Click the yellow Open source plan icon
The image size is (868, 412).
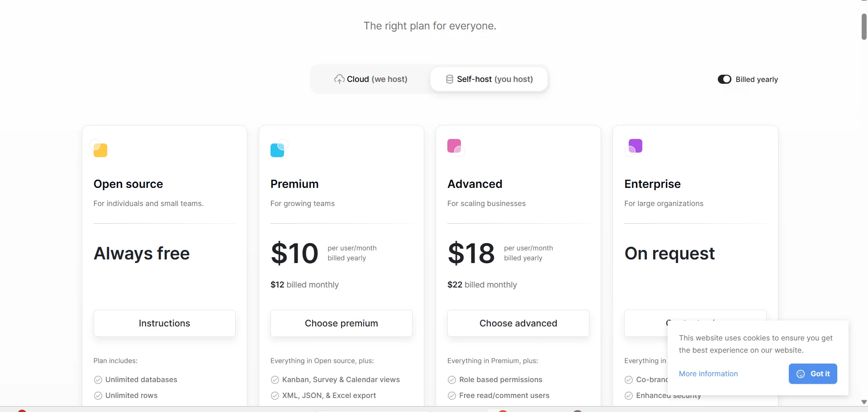click(x=100, y=149)
